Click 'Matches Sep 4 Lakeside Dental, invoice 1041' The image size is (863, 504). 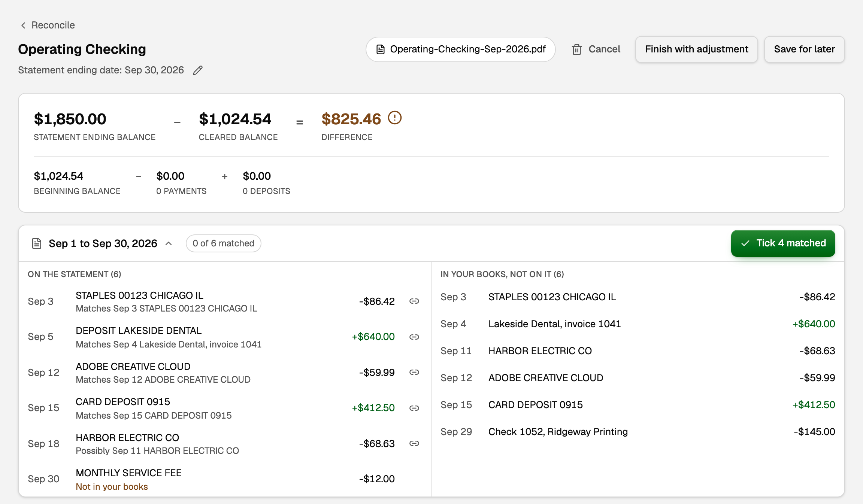[x=169, y=344]
